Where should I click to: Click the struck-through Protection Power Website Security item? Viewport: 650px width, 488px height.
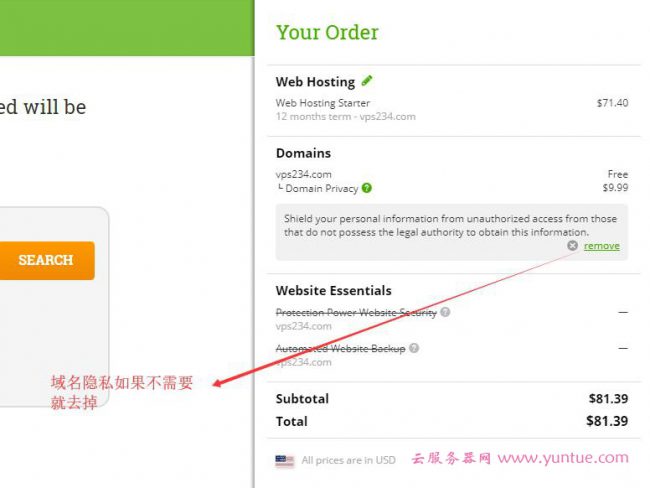point(356,312)
